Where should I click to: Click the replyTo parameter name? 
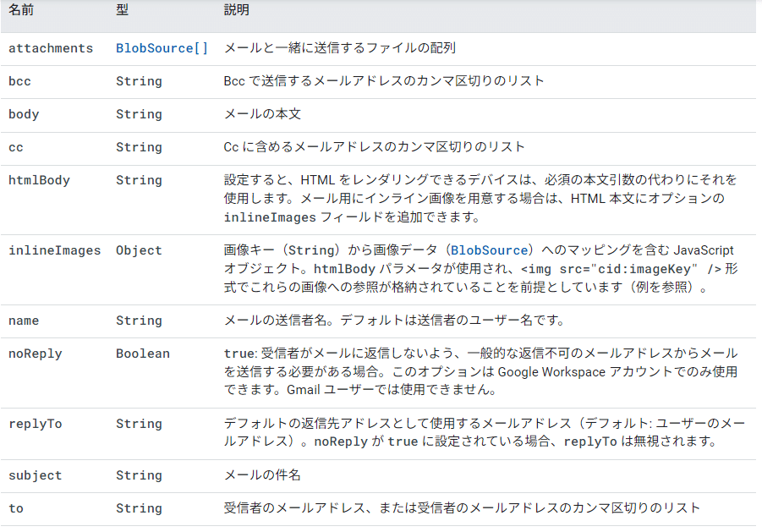click(36, 424)
